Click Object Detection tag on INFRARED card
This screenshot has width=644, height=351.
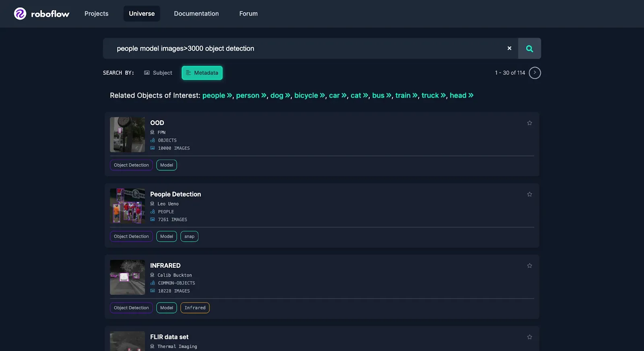(131, 308)
